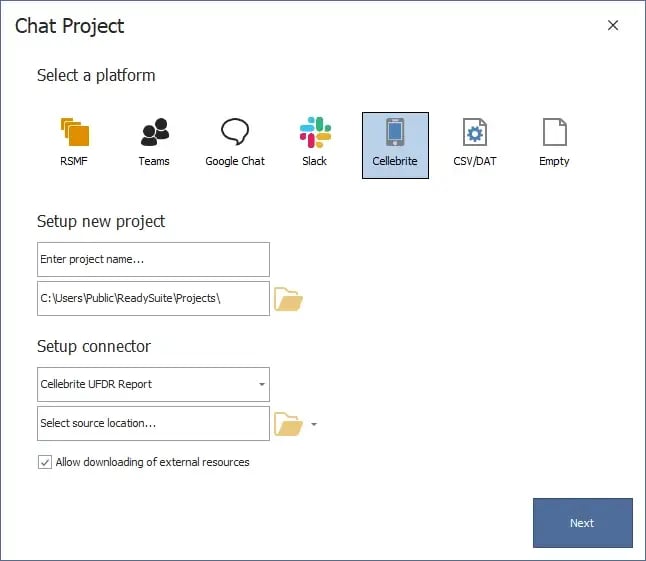Select the Slack platform icon
Screen dimensions: 646x561
click(x=315, y=143)
